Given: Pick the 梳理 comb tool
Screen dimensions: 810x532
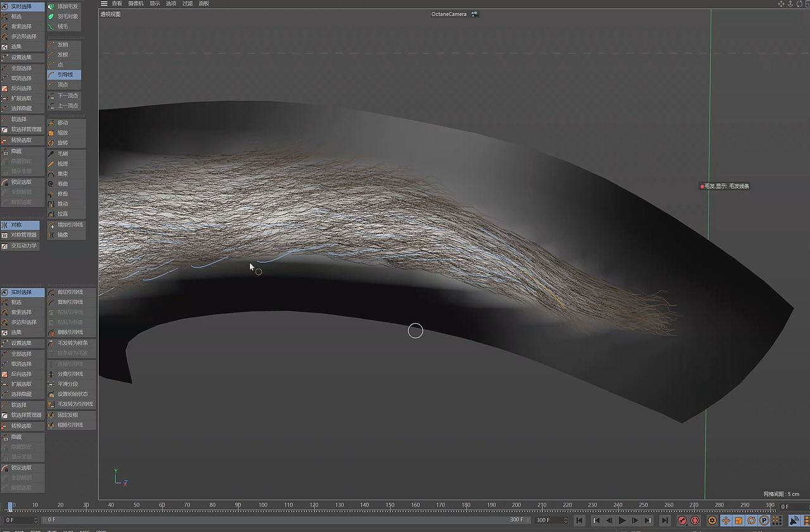Looking at the screenshot, I should 66,164.
